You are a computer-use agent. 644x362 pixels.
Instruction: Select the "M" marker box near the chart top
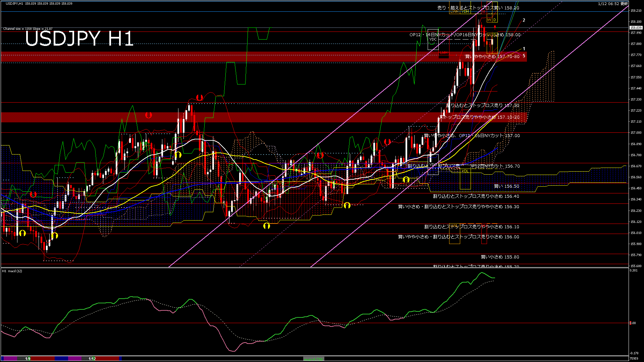(484, 11)
